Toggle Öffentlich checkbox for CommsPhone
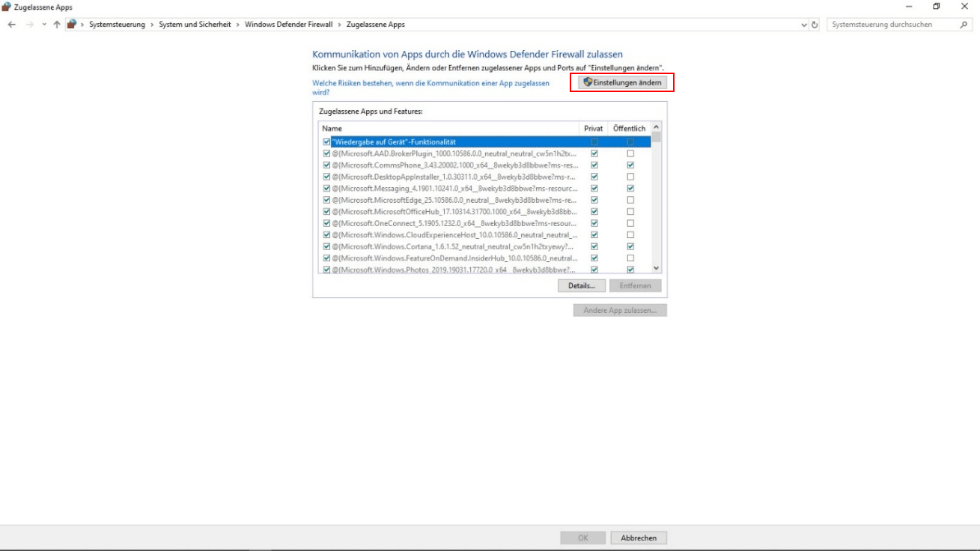This screenshot has width=980, height=551. (630, 165)
